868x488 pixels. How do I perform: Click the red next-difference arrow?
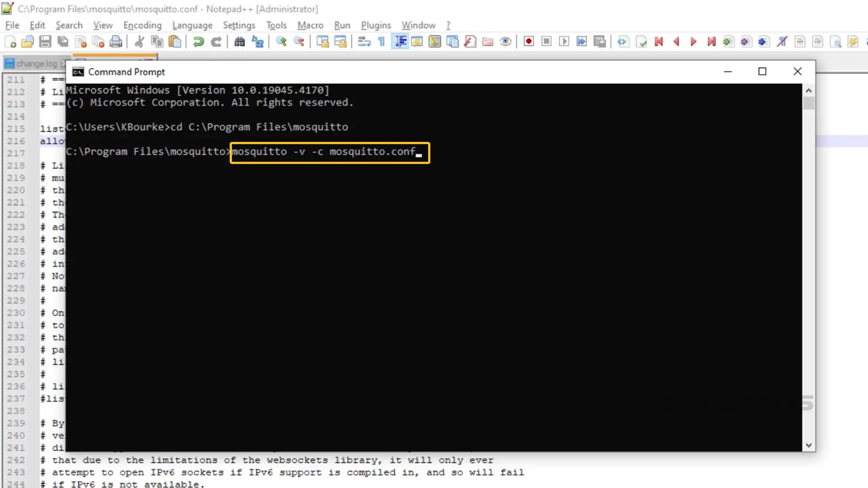[x=693, y=42]
